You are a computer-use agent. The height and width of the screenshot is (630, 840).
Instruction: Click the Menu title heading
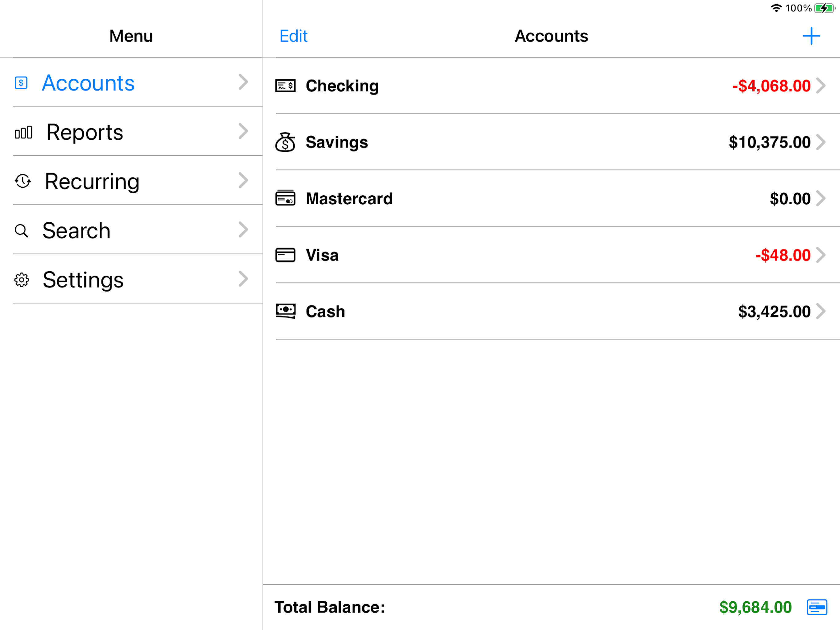click(131, 36)
